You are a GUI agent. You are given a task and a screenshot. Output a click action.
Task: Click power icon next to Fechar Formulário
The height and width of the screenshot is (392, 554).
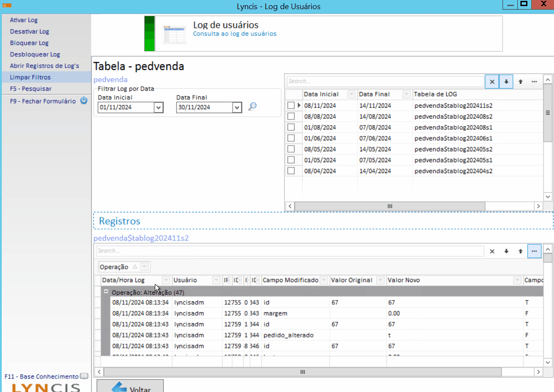84,101
